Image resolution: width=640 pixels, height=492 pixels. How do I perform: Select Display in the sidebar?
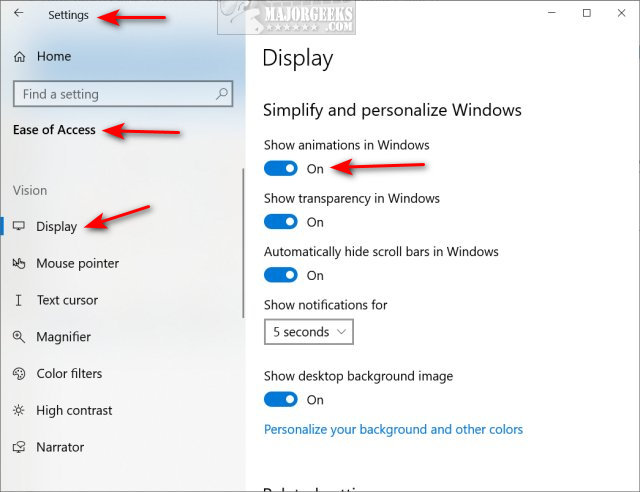coord(57,227)
